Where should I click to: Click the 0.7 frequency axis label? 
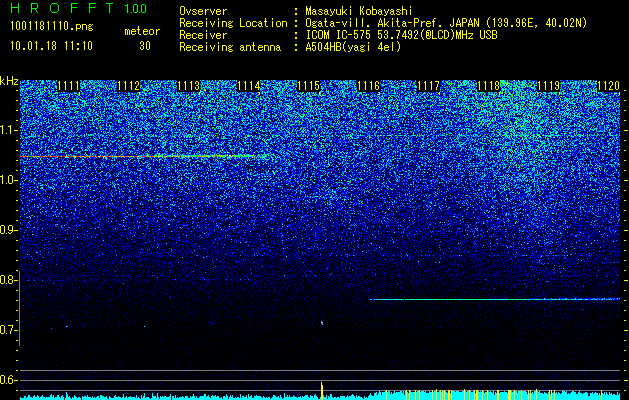point(8,330)
